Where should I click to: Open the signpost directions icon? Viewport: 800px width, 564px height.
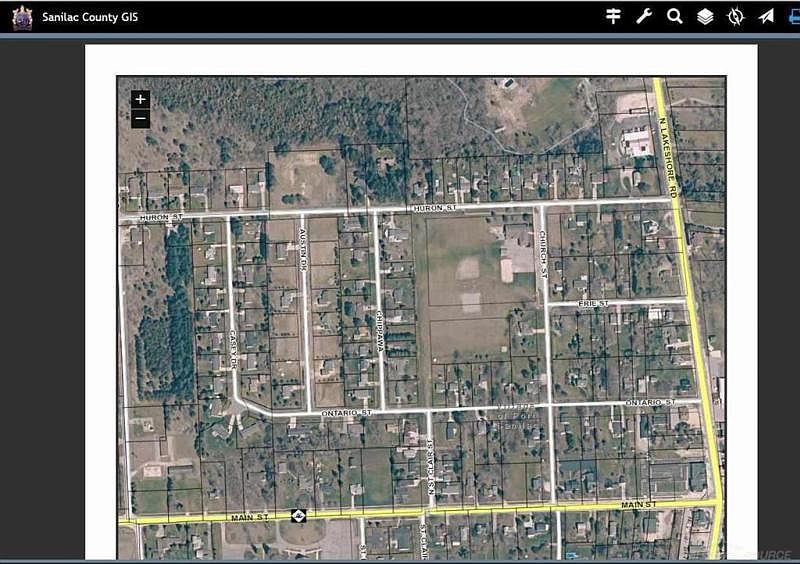tap(613, 16)
